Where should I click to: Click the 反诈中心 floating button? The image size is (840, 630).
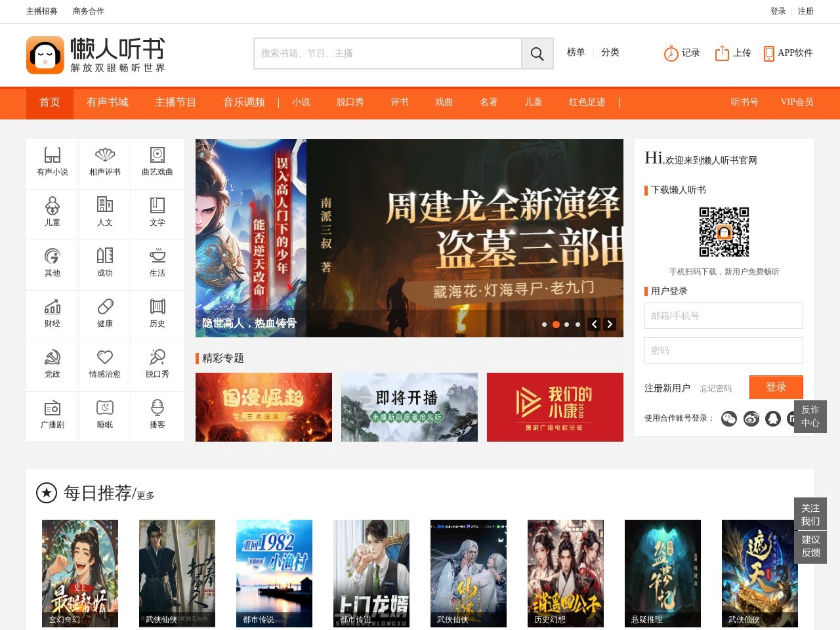tap(810, 416)
